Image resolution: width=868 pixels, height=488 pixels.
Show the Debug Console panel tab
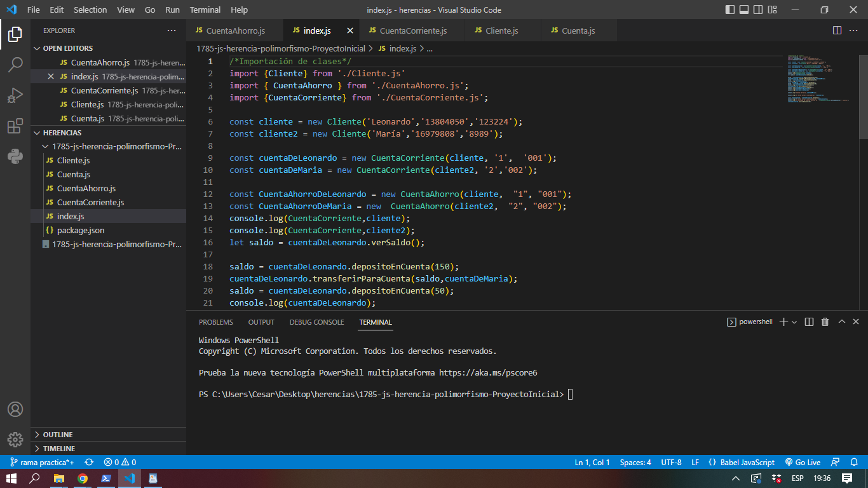tap(316, 322)
